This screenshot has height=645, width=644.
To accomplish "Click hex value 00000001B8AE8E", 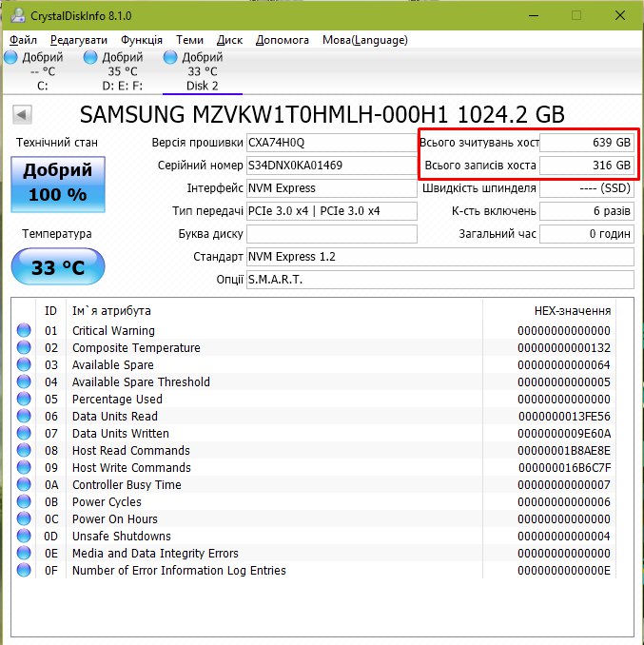I will click(564, 450).
